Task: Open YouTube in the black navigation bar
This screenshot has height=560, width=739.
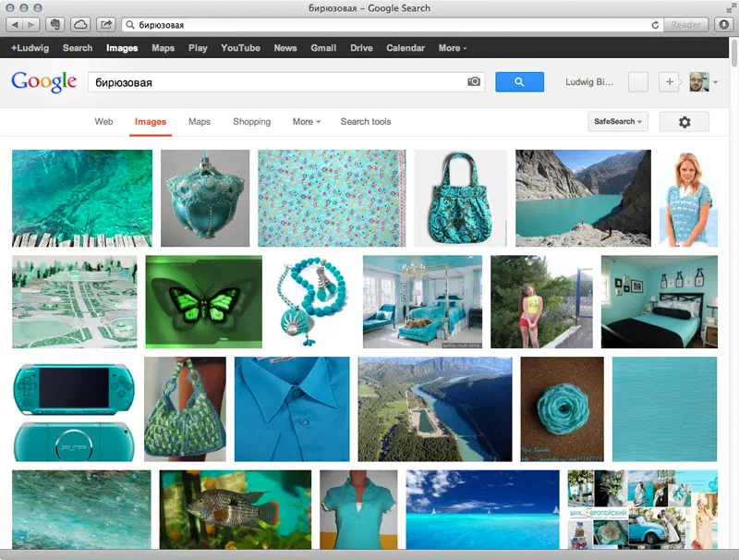Action: (x=240, y=48)
